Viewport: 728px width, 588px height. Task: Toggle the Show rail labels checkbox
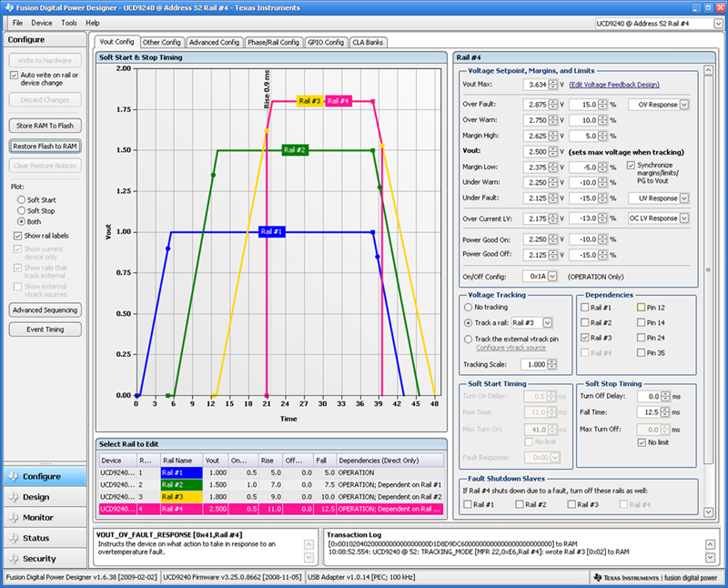coord(18,236)
